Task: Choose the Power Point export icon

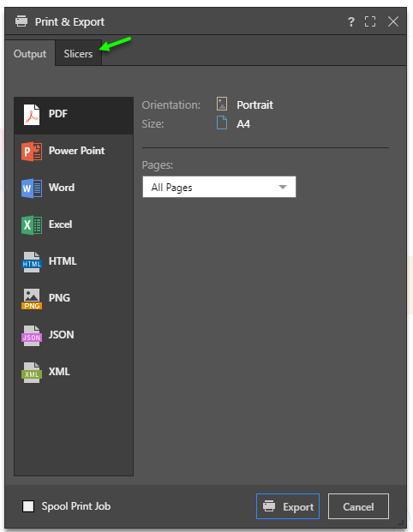Action: (x=32, y=152)
